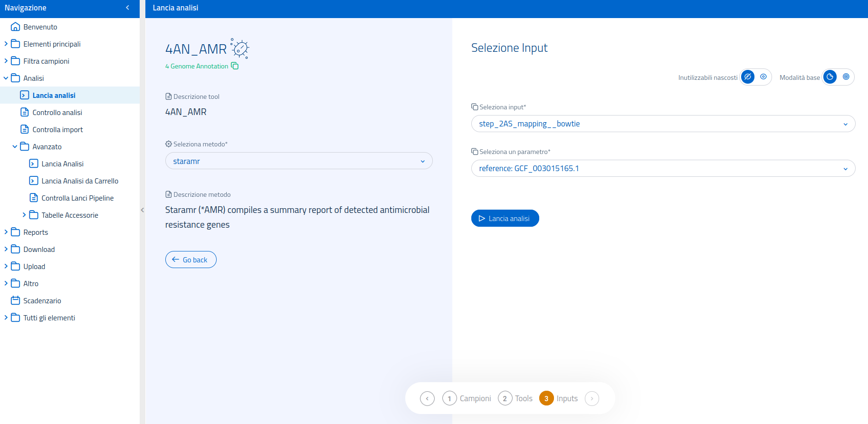
Task: Expand the Reports folder
Action: (x=6, y=232)
